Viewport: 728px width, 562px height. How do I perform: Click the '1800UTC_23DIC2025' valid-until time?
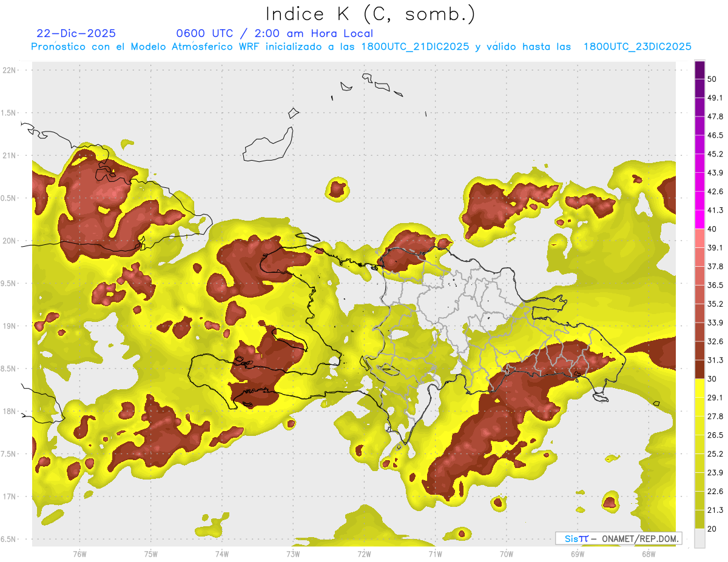(x=637, y=47)
